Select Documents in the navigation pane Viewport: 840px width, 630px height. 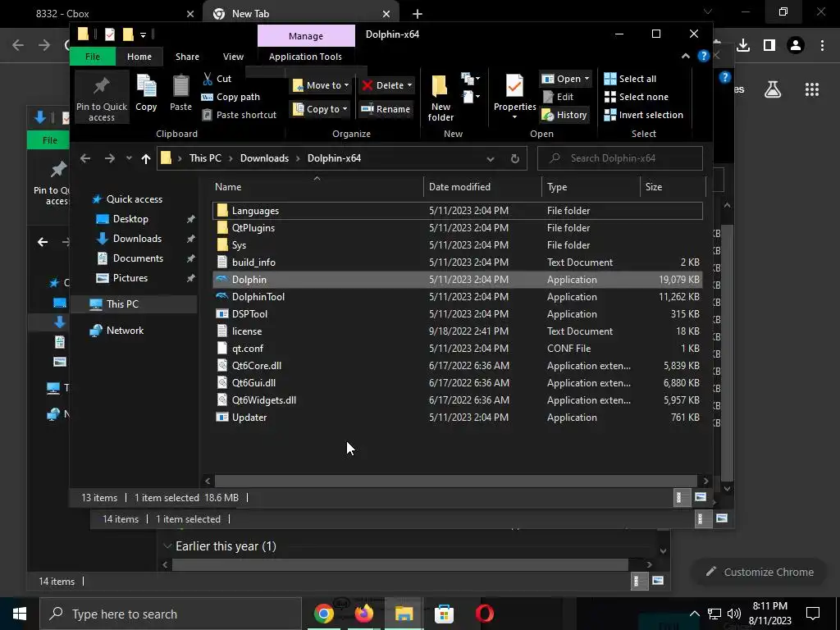(138, 258)
